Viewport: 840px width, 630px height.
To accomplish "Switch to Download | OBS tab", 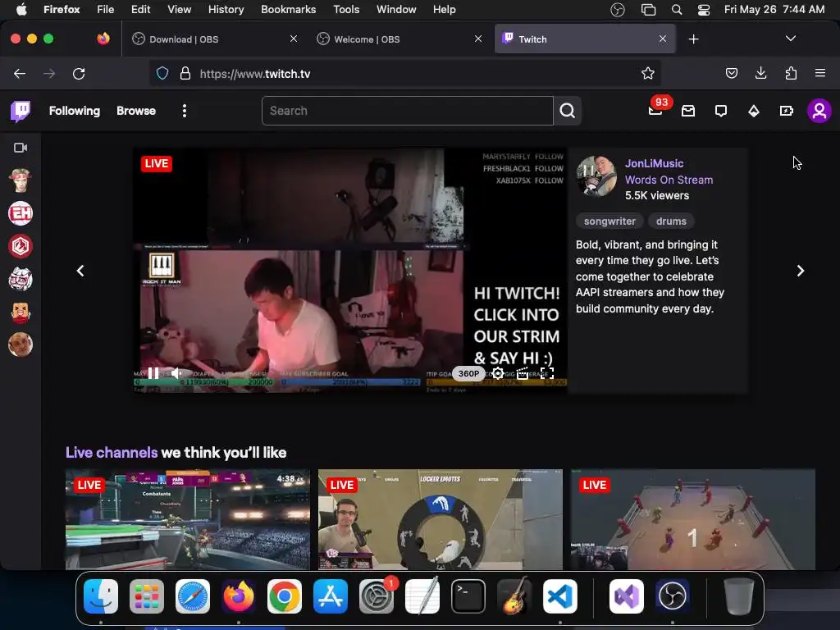I will click(214, 39).
